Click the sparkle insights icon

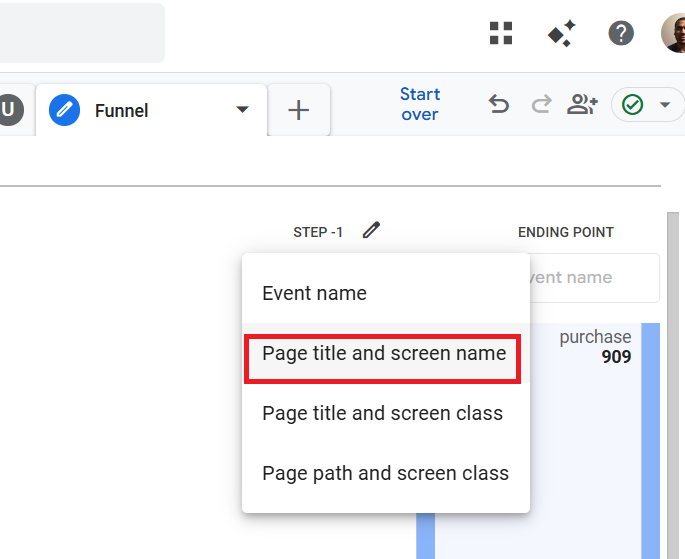click(x=561, y=34)
